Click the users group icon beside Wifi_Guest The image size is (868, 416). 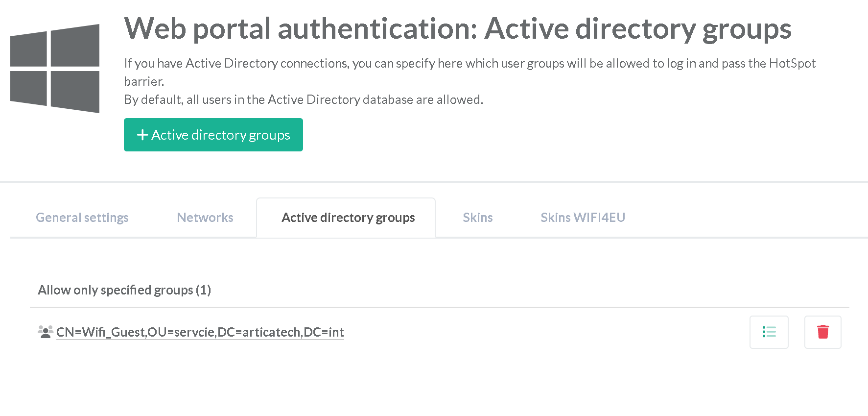[46, 332]
